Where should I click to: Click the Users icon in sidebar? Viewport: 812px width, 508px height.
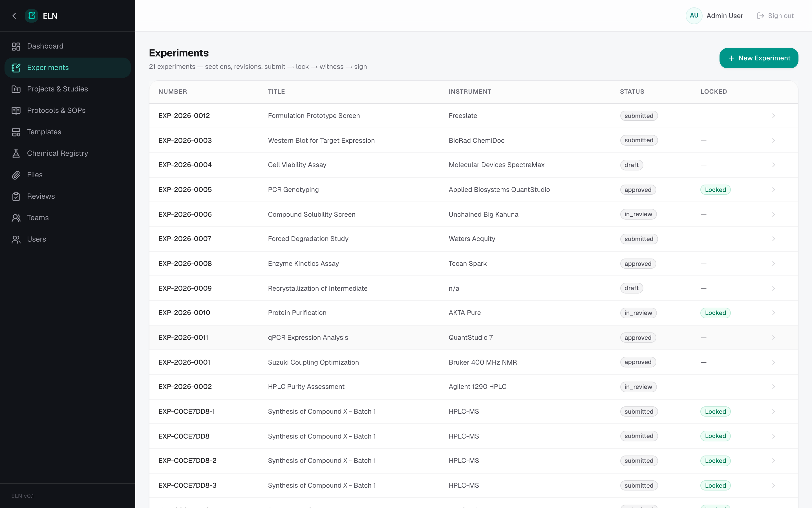[16, 239]
